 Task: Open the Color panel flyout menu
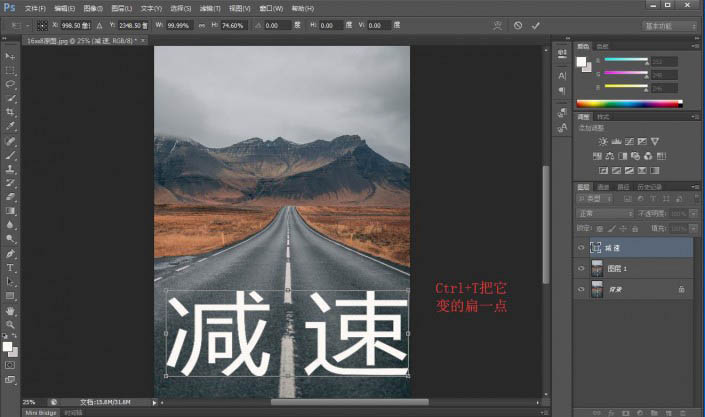[x=695, y=46]
